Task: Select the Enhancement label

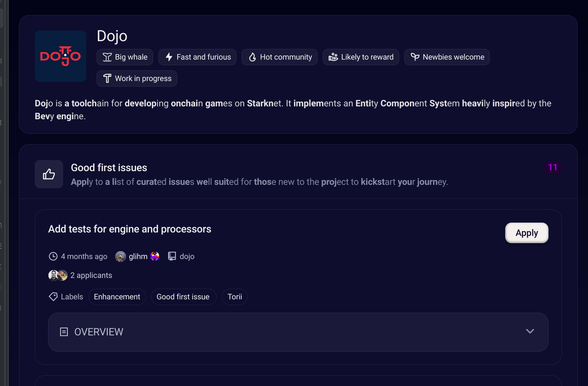Action: 117,297
